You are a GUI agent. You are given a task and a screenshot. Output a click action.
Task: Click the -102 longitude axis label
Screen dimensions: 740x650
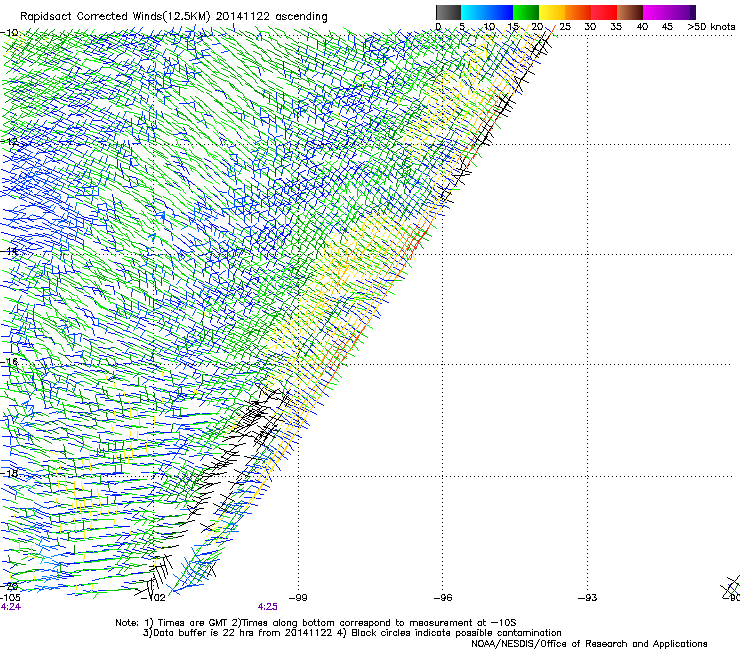tap(153, 598)
